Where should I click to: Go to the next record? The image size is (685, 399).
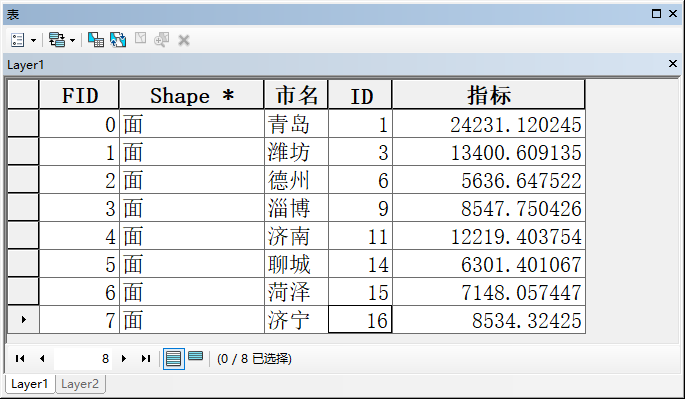click(x=124, y=359)
